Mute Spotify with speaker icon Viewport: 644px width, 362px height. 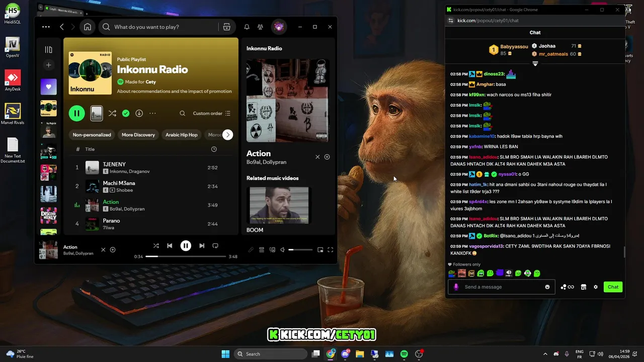(x=282, y=250)
